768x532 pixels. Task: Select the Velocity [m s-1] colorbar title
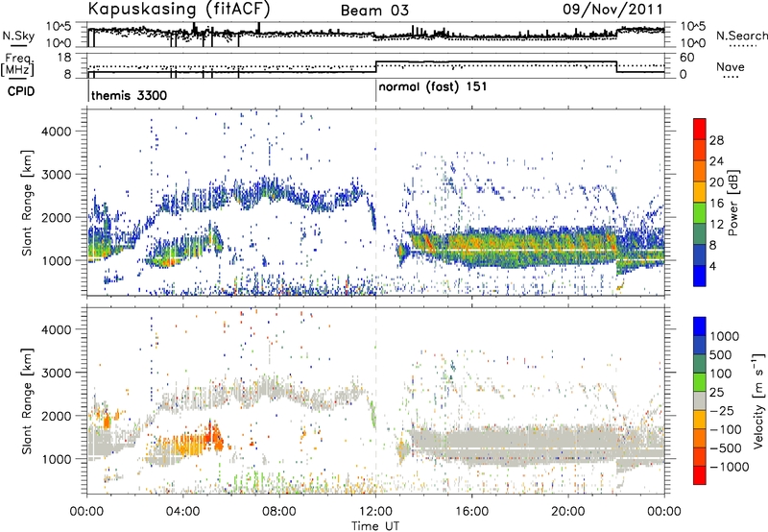758,400
